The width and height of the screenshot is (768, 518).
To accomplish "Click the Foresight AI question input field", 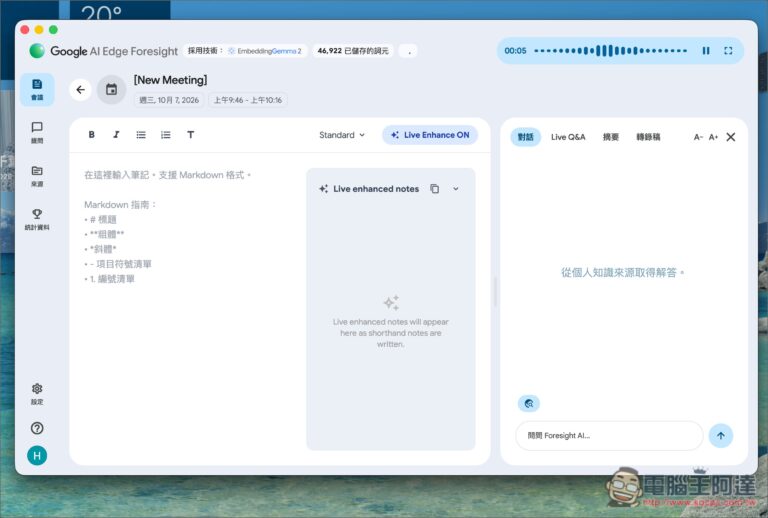I will click(609, 436).
